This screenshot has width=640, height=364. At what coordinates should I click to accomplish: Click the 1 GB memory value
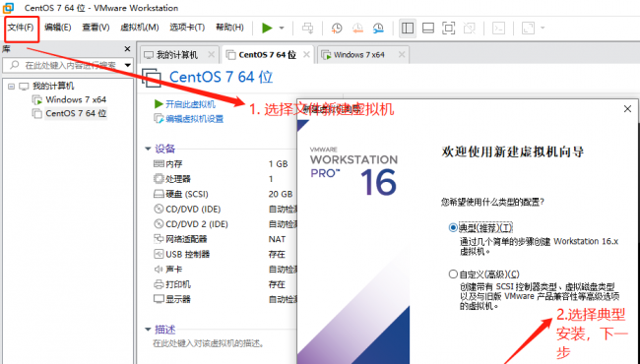click(x=278, y=164)
